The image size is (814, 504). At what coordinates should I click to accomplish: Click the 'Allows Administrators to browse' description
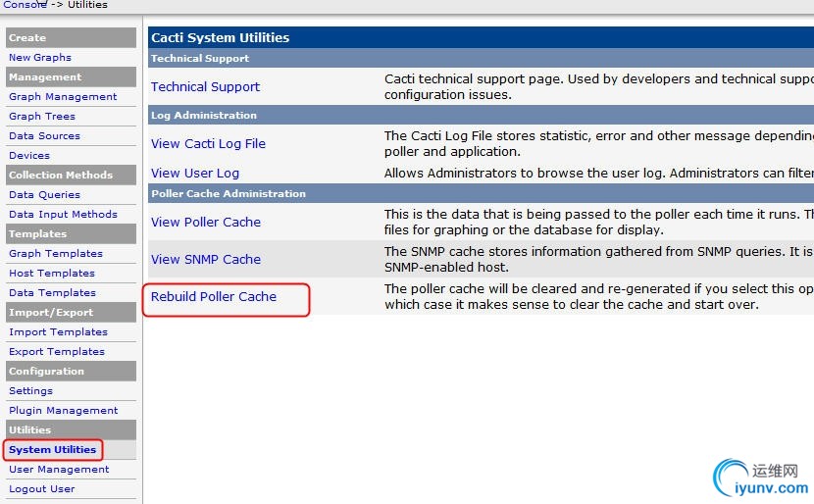coord(599,173)
